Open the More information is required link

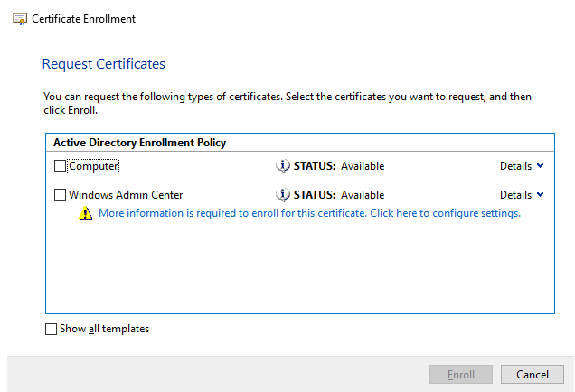[x=309, y=213]
